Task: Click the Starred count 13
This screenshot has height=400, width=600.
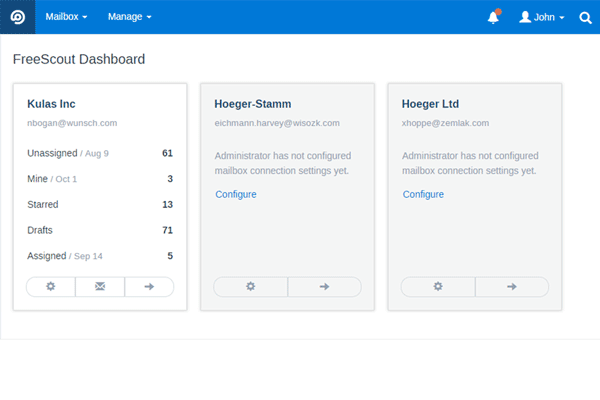Action: coord(168,204)
